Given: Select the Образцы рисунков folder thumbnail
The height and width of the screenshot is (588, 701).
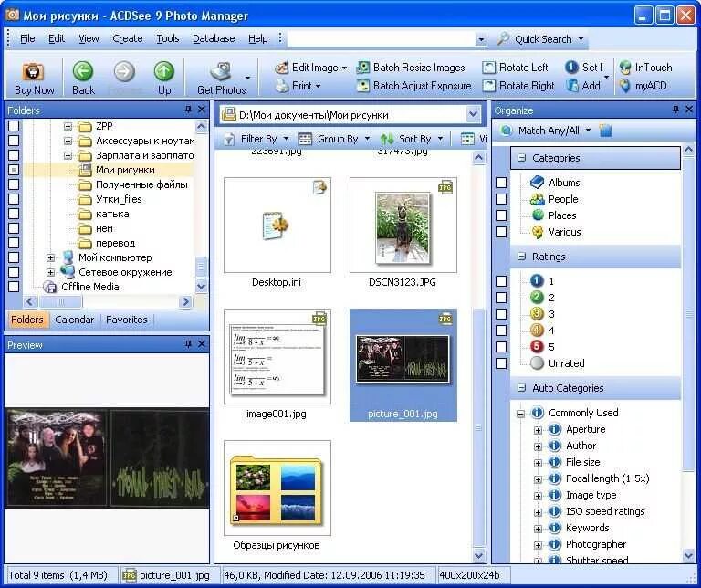Looking at the screenshot, I should pyautogui.click(x=277, y=488).
